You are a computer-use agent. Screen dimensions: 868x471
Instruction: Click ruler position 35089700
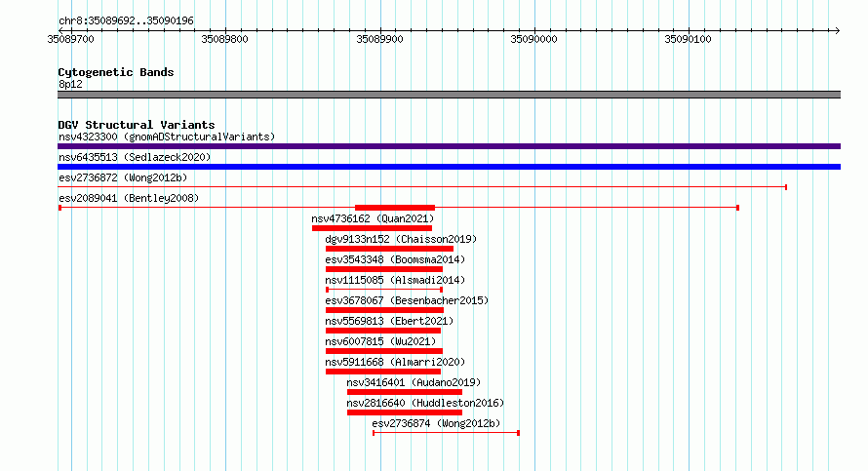71,39
